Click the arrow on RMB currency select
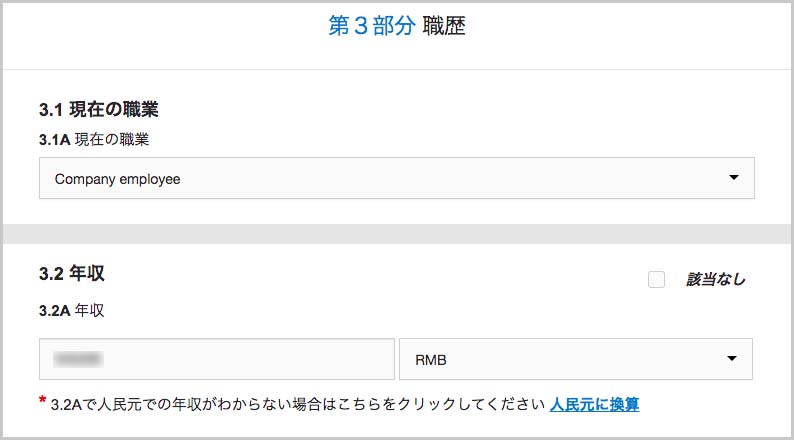The height and width of the screenshot is (440, 794). [x=731, y=358]
